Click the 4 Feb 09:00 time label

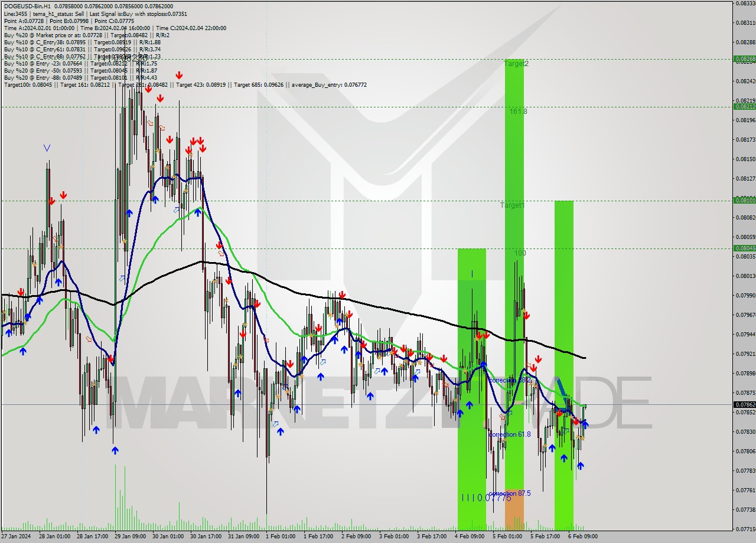pyautogui.click(x=470, y=537)
